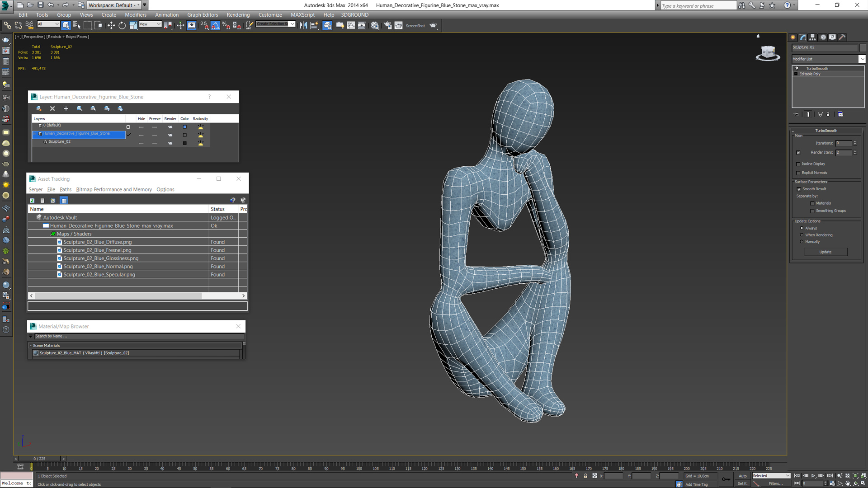Open the Bitmap Performance and Memory menu
The image size is (868, 488).
pyautogui.click(x=114, y=190)
